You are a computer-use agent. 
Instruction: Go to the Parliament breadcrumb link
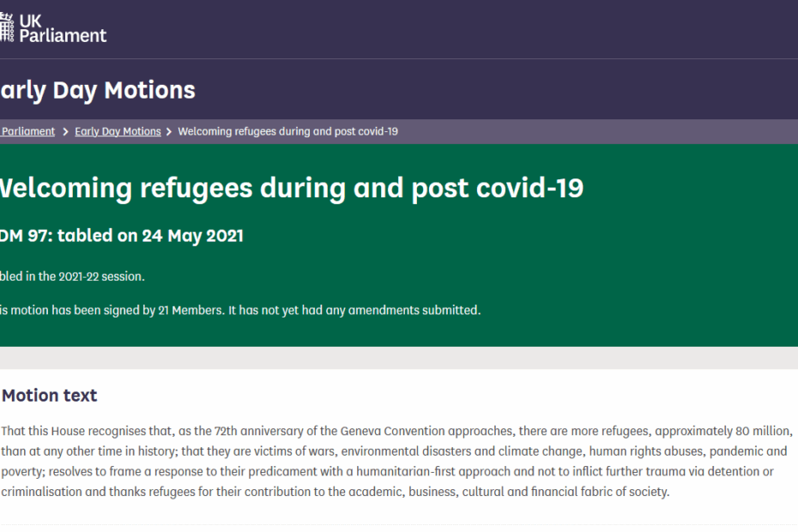click(27, 131)
